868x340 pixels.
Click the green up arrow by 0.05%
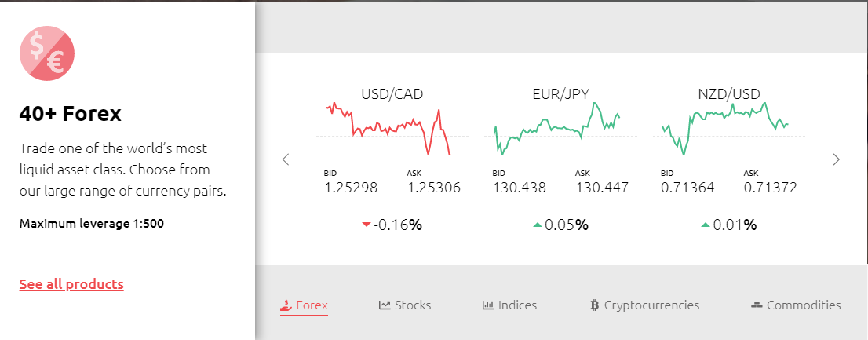[x=538, y=225]
